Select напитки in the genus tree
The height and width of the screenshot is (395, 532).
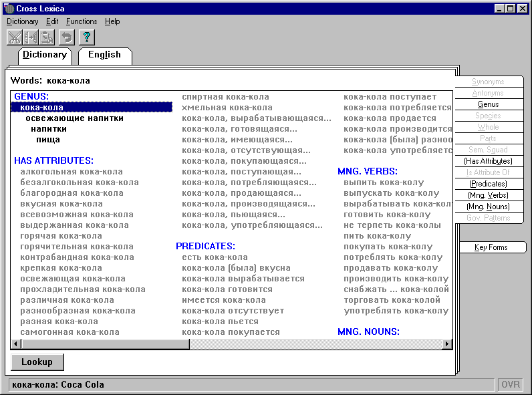[49, 129]
